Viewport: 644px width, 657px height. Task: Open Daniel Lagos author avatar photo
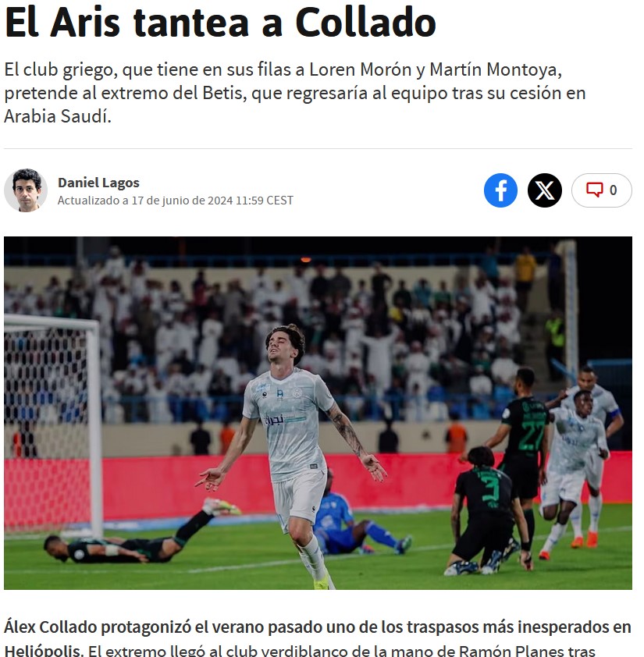[26, 190]
